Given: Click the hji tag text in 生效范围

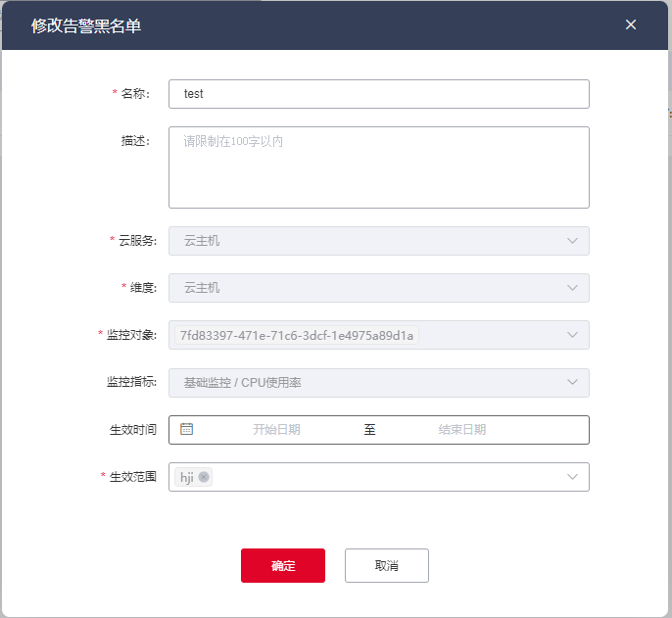Looking at the screenshot, I should [187, 477].
